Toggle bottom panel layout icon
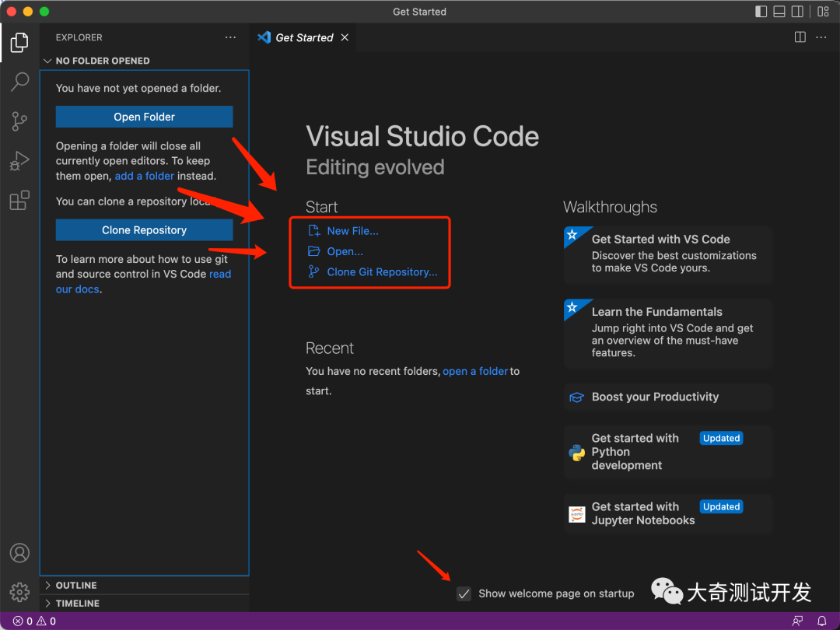Image resolution: width=840 pixels, height=630 pixels. click(779, 11)
